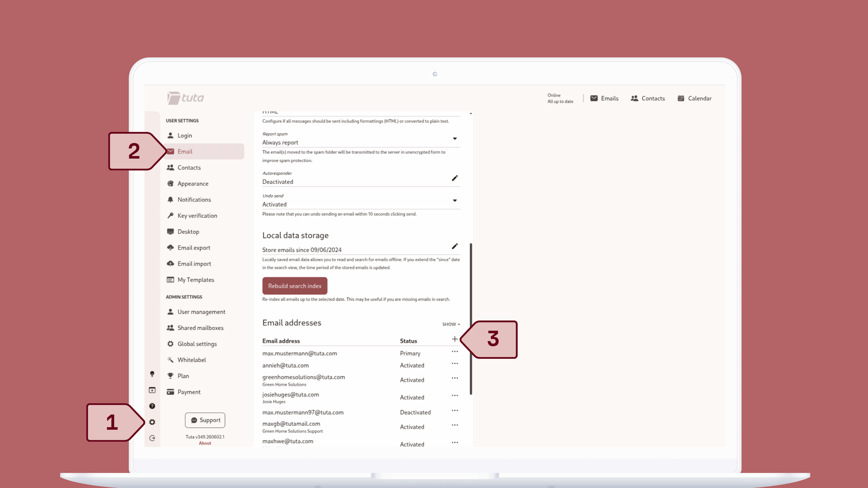Screen dimensions: 868x488
Task: Open Login settings
Action: [205, 135]
